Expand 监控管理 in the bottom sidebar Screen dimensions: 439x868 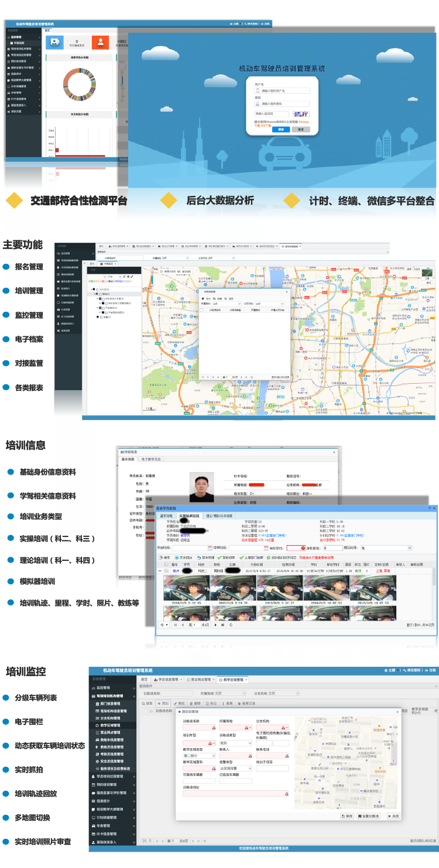114,688
